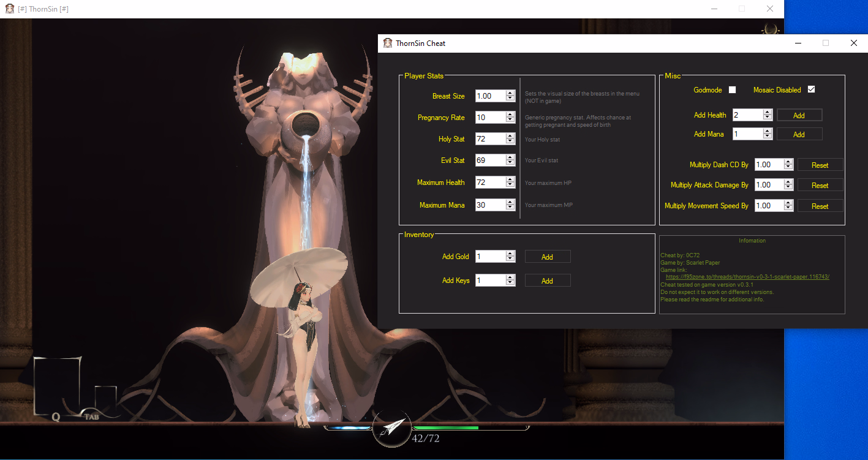Adjust Maximum Mana with spinner arrows

pos(510,205)
